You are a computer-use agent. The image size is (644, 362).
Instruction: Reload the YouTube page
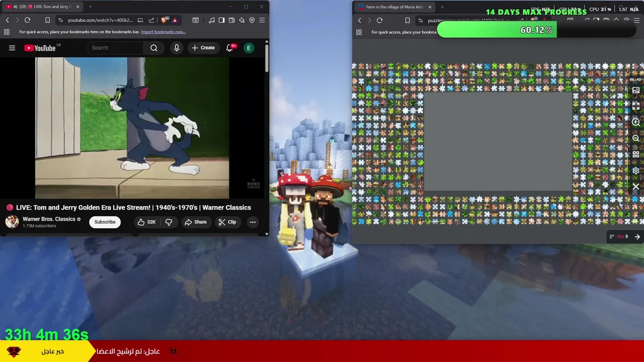pos(27,20)
